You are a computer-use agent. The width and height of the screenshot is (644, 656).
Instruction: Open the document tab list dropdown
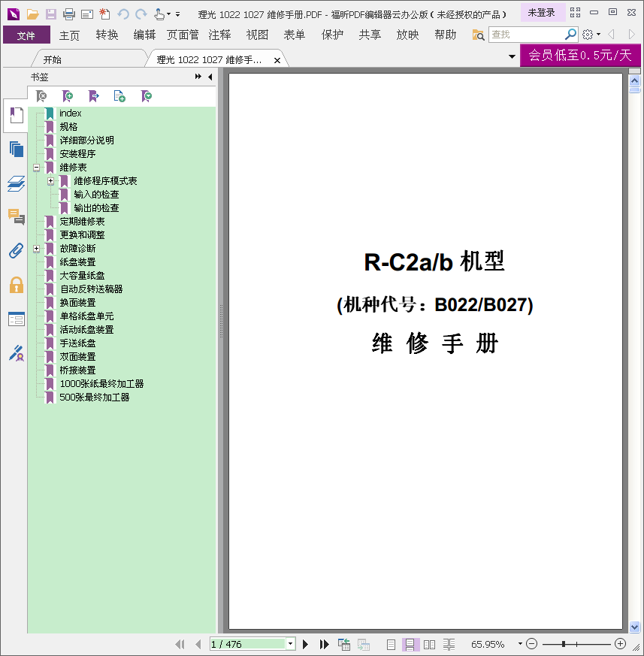[x=512, y=56]
